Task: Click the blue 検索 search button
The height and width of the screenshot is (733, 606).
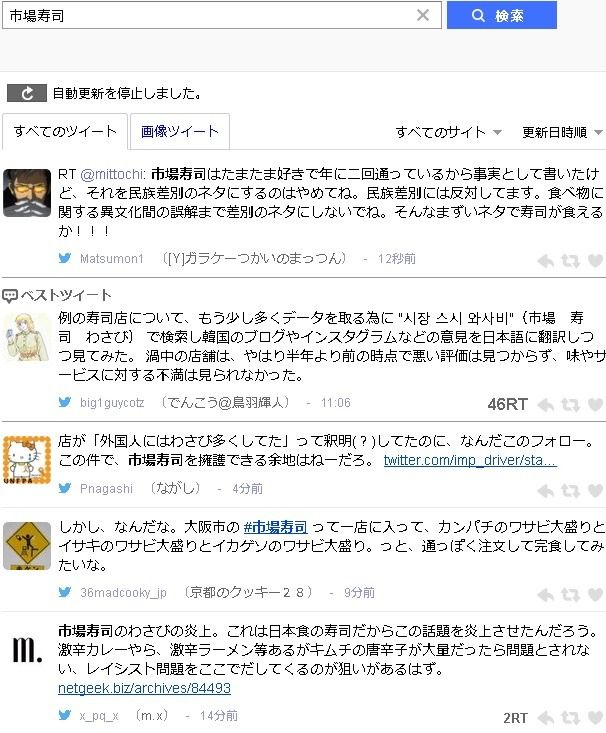Action: [x=502, y=15]
